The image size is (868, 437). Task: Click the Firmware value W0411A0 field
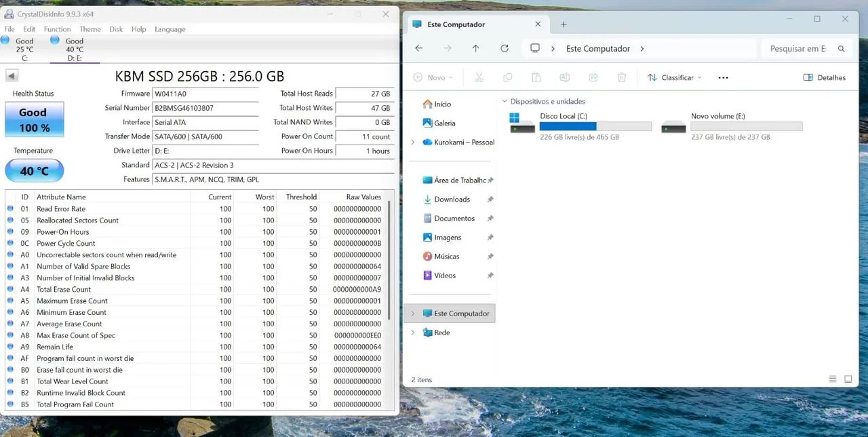tap(205, 94)
